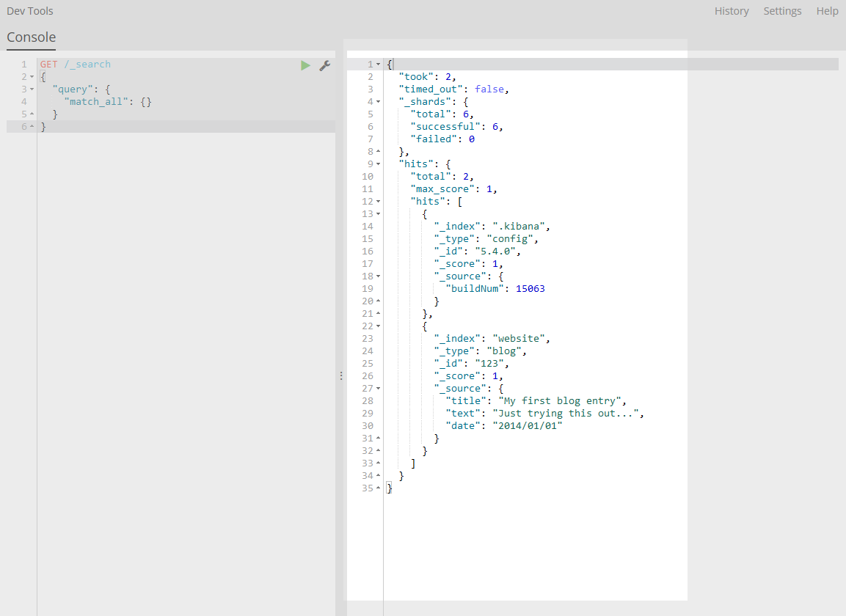Click the green play button to send request
The image size is (846, 616).
pos(305,65)
